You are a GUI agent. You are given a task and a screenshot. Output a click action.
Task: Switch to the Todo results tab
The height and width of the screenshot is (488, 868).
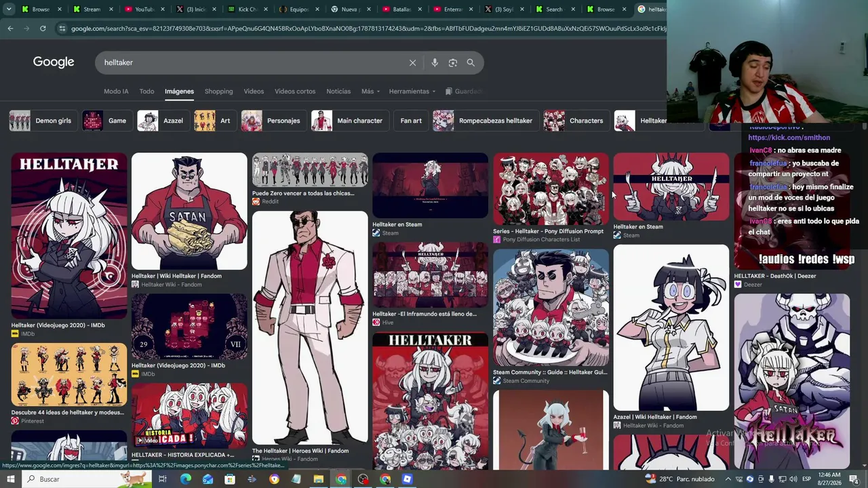click(x=146, y=91)
